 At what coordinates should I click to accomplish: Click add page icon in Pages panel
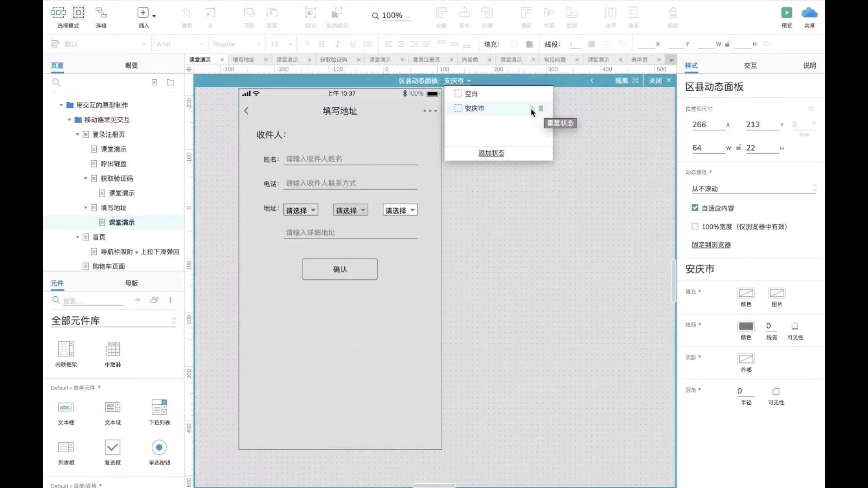(154, 83)
